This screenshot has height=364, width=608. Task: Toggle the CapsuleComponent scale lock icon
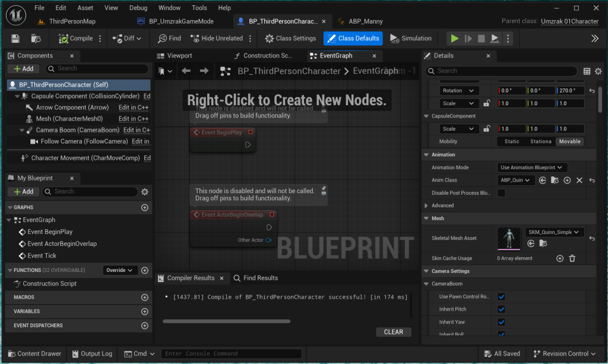pyautogui.click(x=486, y=129)
